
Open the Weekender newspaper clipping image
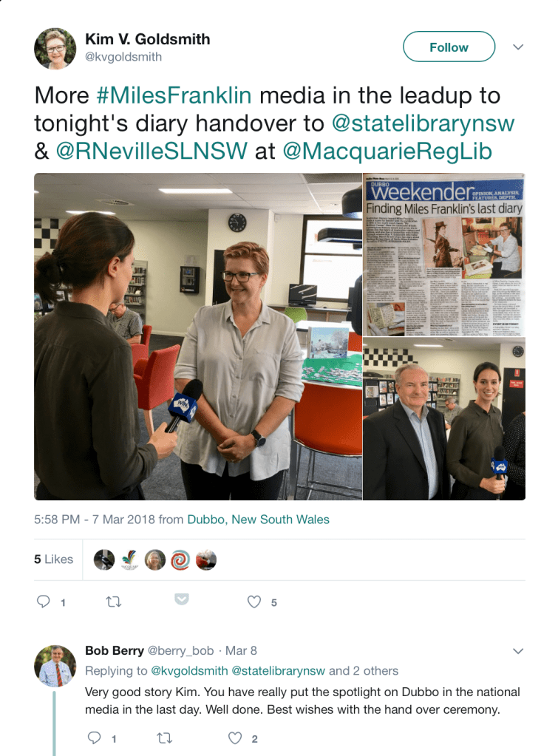pyautogui.click(x=443, y=254)
